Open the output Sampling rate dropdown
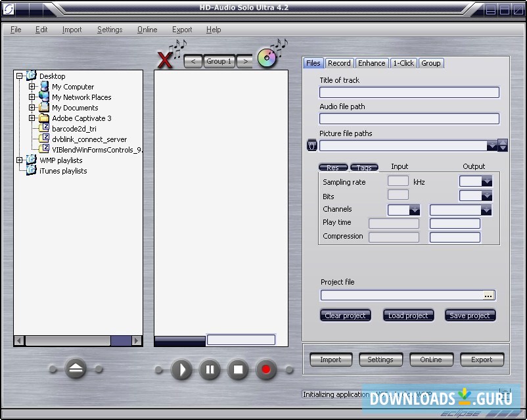The height and width of the screenshot is (420, 527). coord(487,181)
